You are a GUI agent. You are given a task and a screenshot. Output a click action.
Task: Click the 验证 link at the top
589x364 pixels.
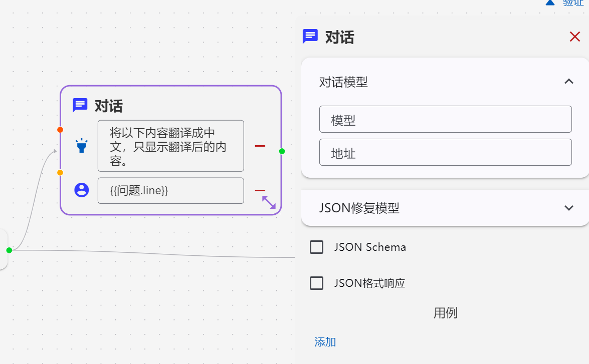573,3
